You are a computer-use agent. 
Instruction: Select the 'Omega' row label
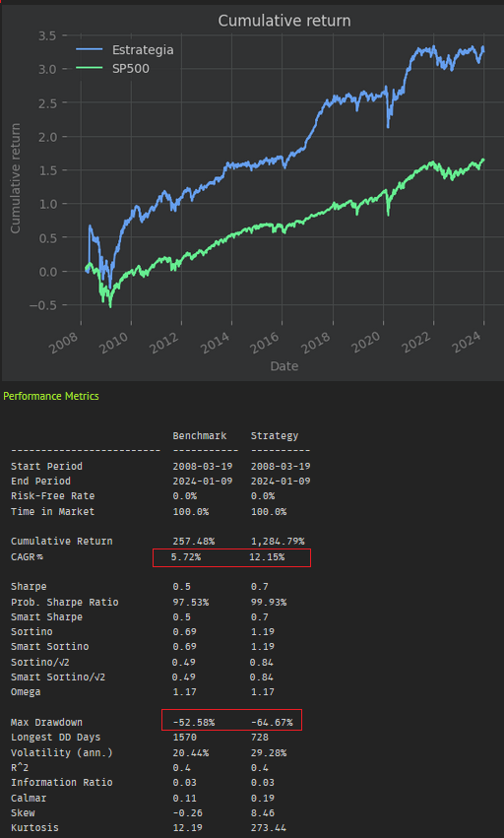[26, 691]
